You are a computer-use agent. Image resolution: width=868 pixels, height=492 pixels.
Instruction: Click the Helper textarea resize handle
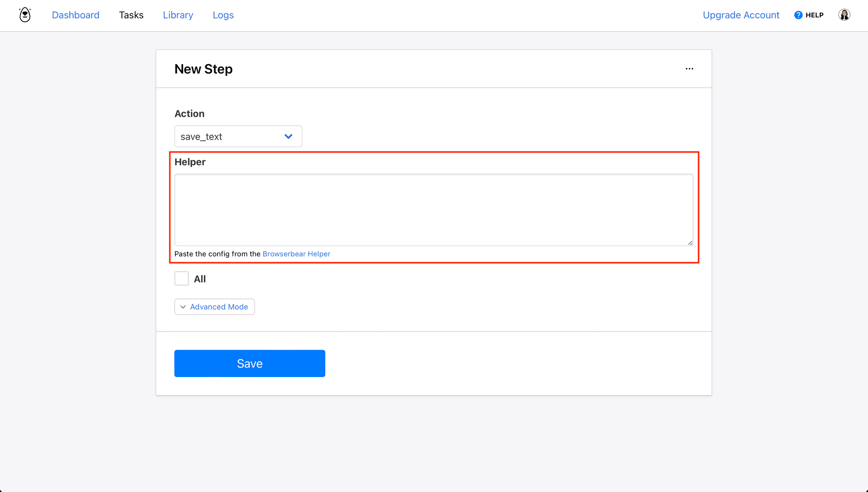click(x=690, y=243)
